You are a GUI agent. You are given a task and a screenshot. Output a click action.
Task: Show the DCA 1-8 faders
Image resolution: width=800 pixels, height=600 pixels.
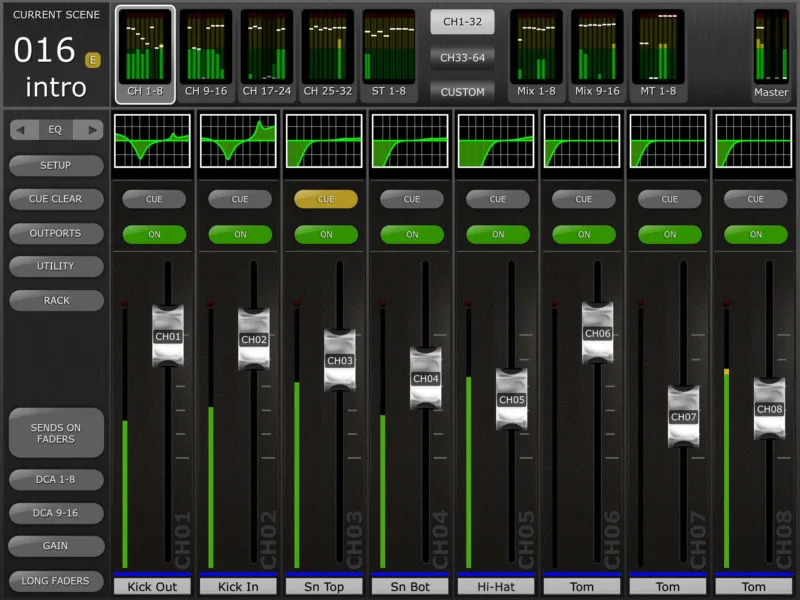pos(56,480)
